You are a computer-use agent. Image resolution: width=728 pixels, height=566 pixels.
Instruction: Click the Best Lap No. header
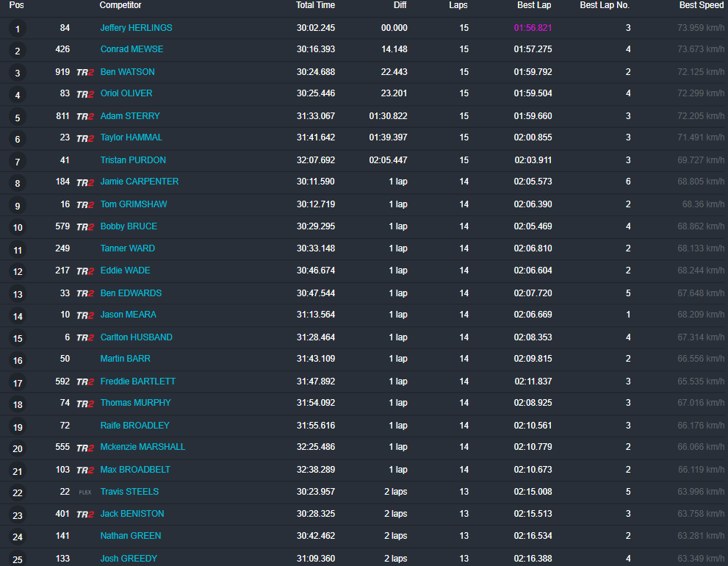(604, 5)
